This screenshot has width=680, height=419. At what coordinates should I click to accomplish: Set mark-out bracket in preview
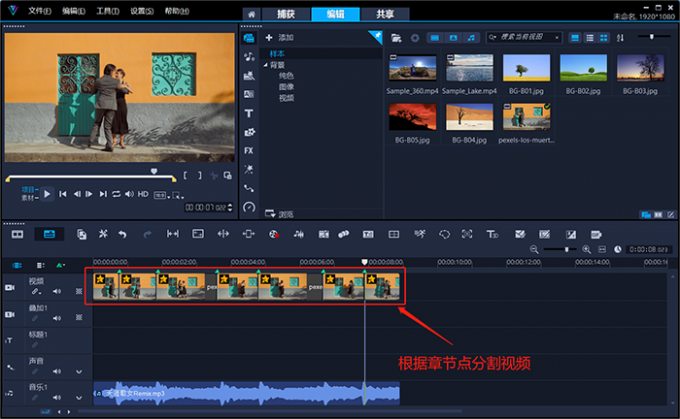click(199, 175)
